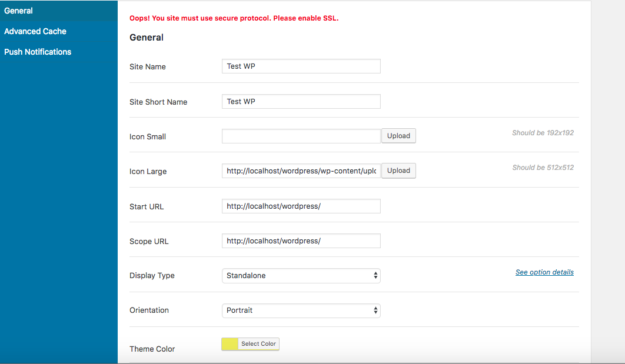Image resolution: width=625 pixels, height=364 pixels.
Task: Click the Upload button for Icon Small
Action: [398, 136]
